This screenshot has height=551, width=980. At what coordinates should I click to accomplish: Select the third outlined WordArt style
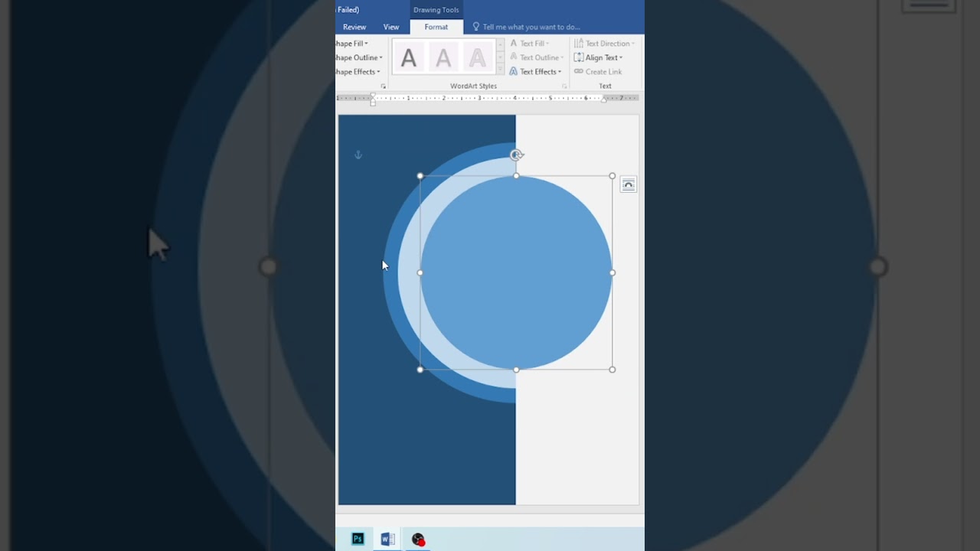tap(477, 58)
